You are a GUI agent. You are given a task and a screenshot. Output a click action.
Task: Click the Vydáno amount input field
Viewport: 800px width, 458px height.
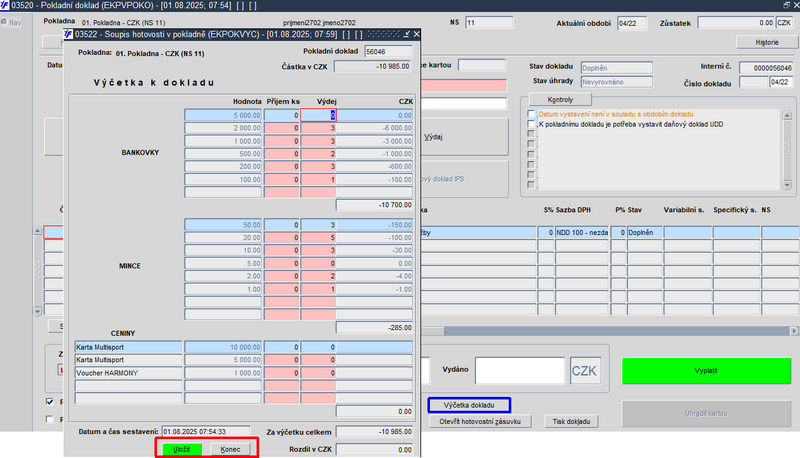pos(519,370)
